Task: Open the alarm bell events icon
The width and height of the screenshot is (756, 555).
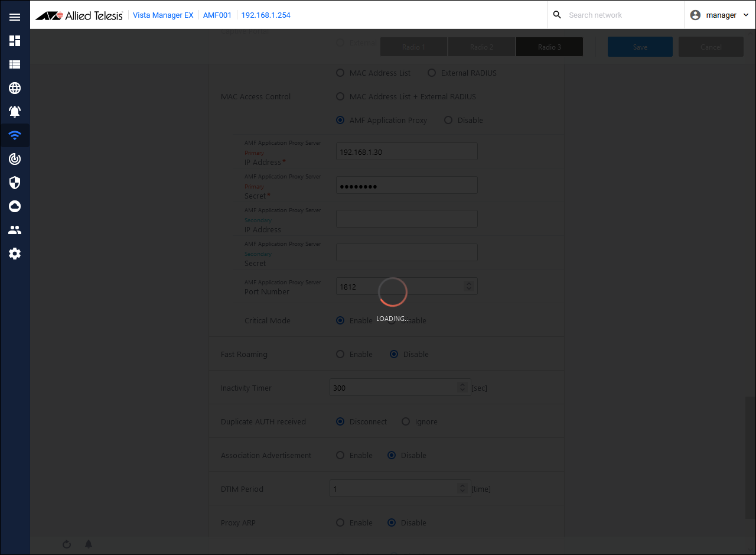Action: pyautogui.click(x=15, y=112)
